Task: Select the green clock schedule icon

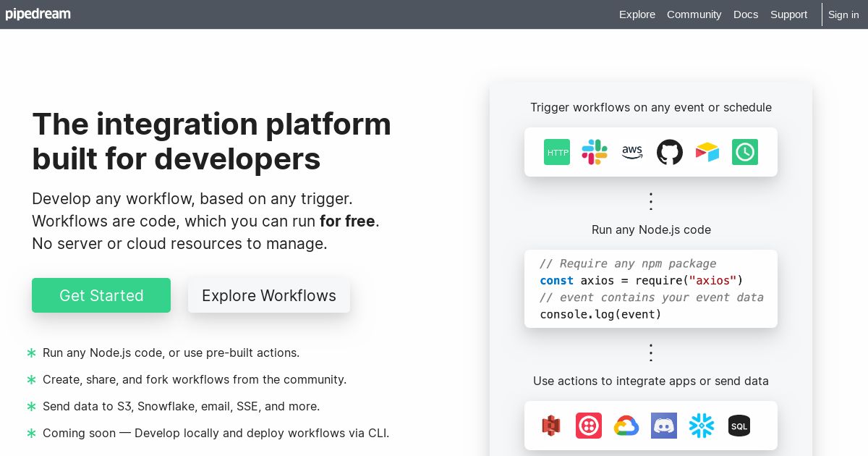Action: (x=745, y=152)
